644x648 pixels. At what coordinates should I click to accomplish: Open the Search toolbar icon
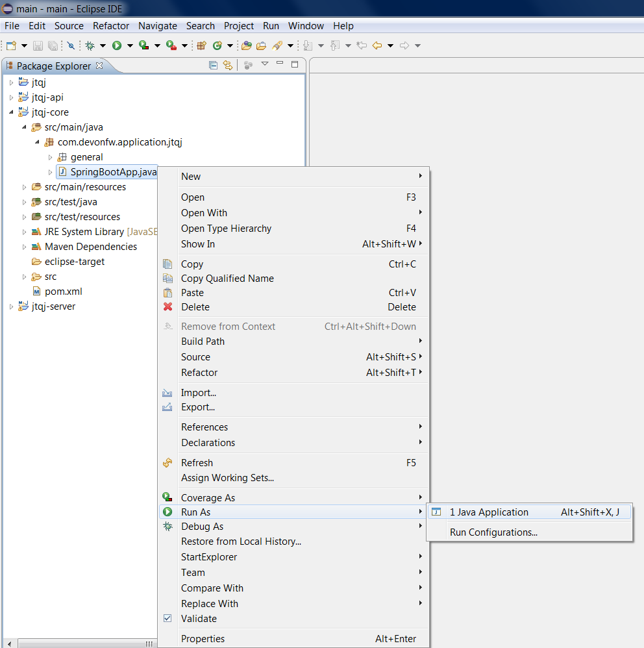(278, 45)
